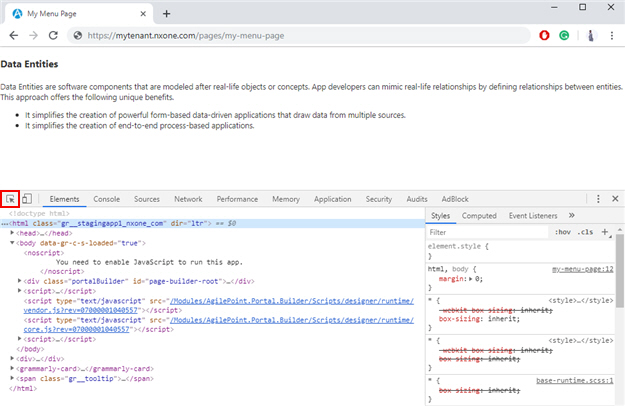Image resolution: width=625 pixels, height=406 pixels.
Task: Expand the grammarly-card node
Action: (x=12, y=368)
